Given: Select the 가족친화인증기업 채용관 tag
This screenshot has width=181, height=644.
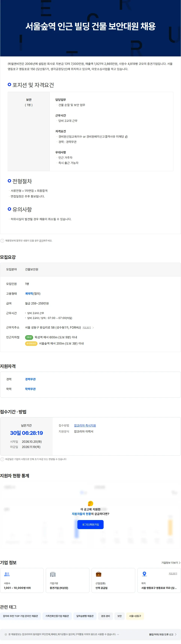Looking at the screenshot, I should point(57,616).
